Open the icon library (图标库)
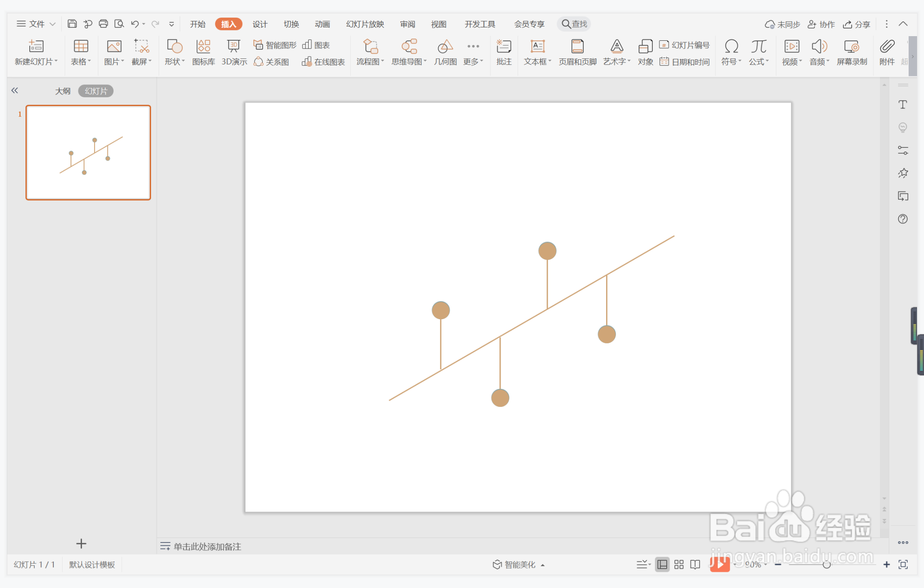The width and height of the screenshot is (924, 588). click(203, 52)
